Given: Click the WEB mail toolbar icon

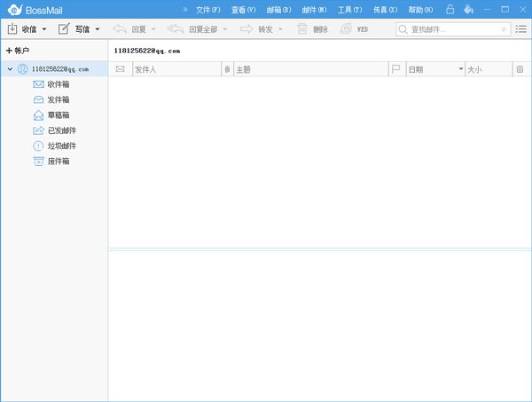Looking at the screenshot, I should [347, 29].
